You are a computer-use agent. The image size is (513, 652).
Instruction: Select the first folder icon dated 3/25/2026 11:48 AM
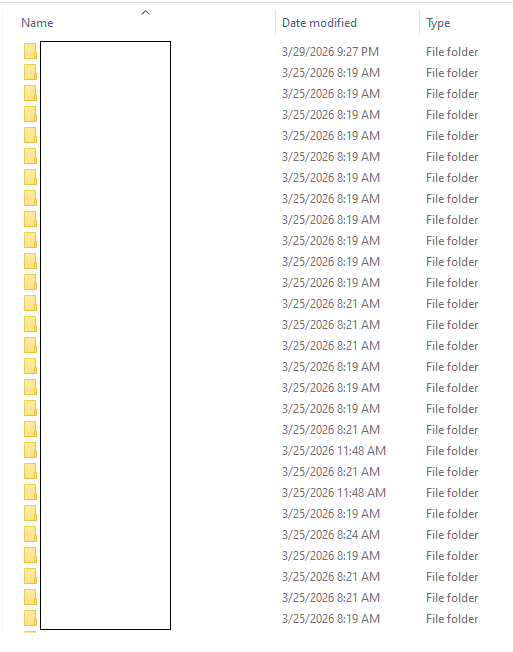point(30,450)
